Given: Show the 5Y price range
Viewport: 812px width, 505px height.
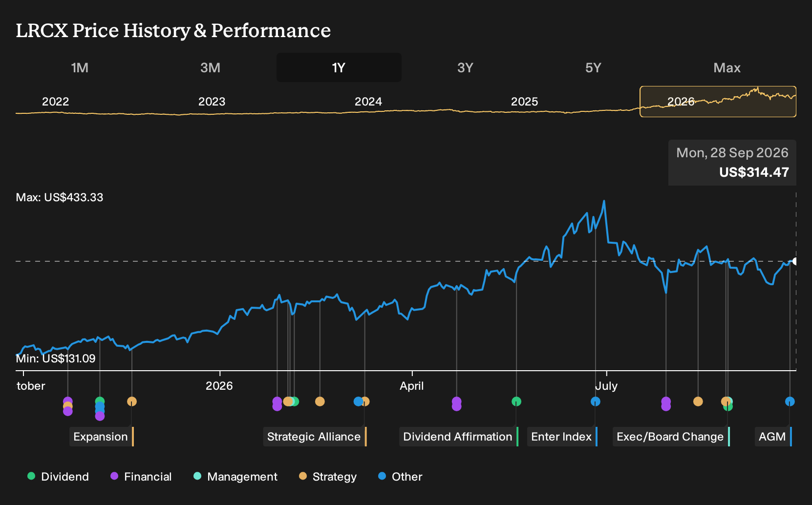Looking at the screenshot, I should coord(593,67).
